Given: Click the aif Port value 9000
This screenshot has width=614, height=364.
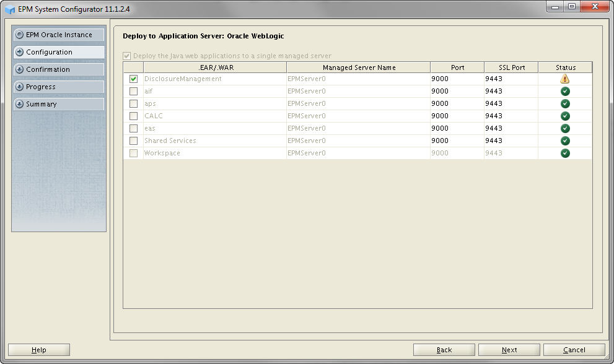Looking at the screenshot, I should 440,91.
